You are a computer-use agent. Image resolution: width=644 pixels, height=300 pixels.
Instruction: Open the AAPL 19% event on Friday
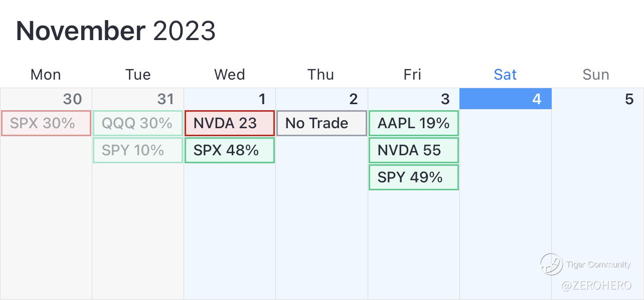coord(413,123)
